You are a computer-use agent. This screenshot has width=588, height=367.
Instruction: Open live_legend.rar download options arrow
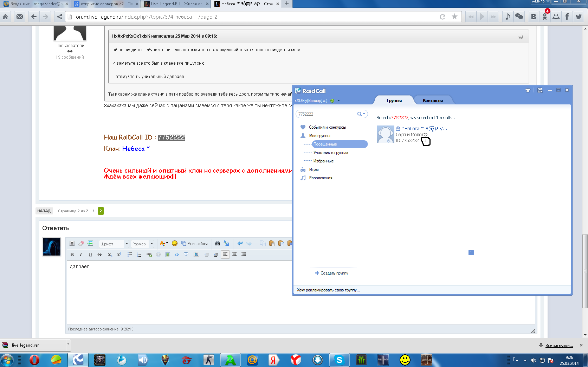[x=68, y=345]
